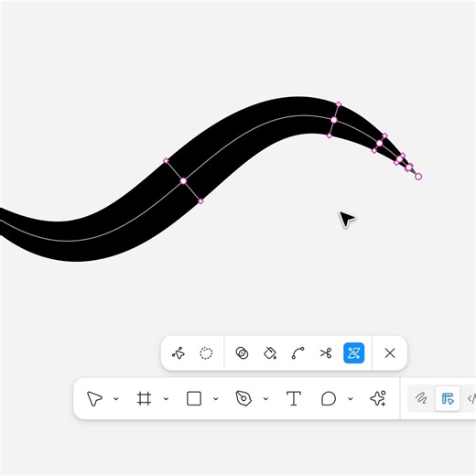The width and height of the screenshot is (476, 476).
Task: Switch to Design mode
Action: tap(448, 398)
